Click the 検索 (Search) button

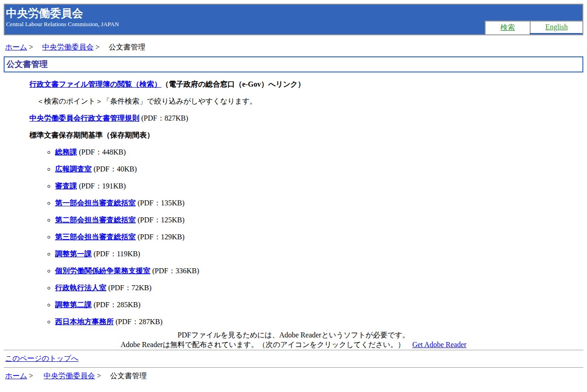(x=507, y=27)
